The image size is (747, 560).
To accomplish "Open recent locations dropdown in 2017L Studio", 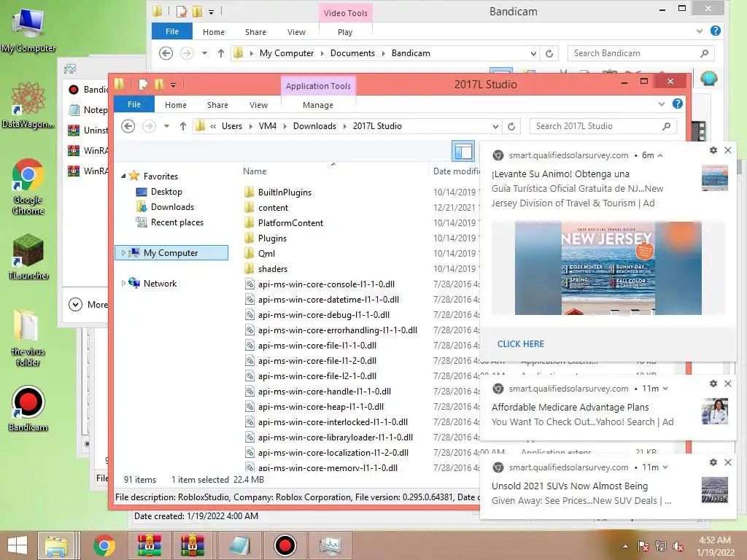I will tap(166, 126).
